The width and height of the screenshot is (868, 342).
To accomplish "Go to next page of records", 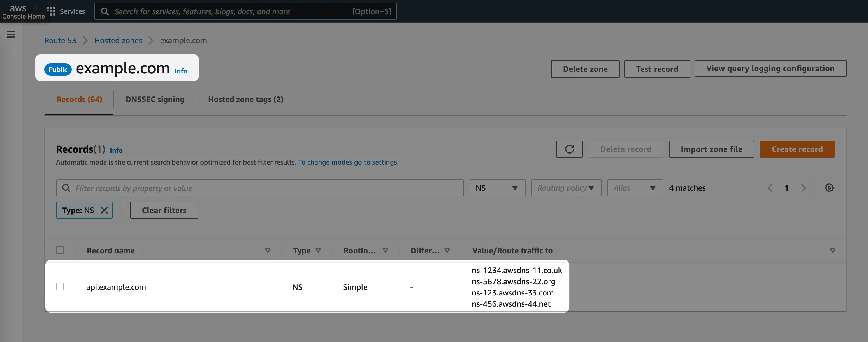I will 803,188.
